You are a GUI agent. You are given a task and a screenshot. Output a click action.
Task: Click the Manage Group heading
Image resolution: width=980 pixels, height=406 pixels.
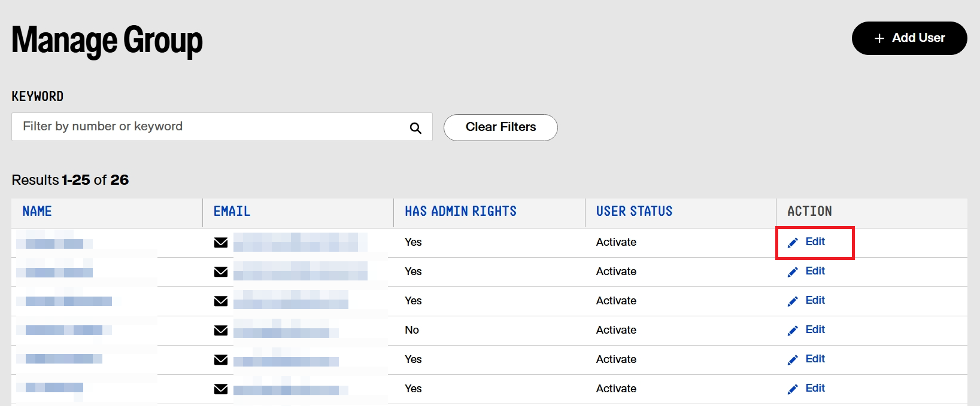coord(107,41)
